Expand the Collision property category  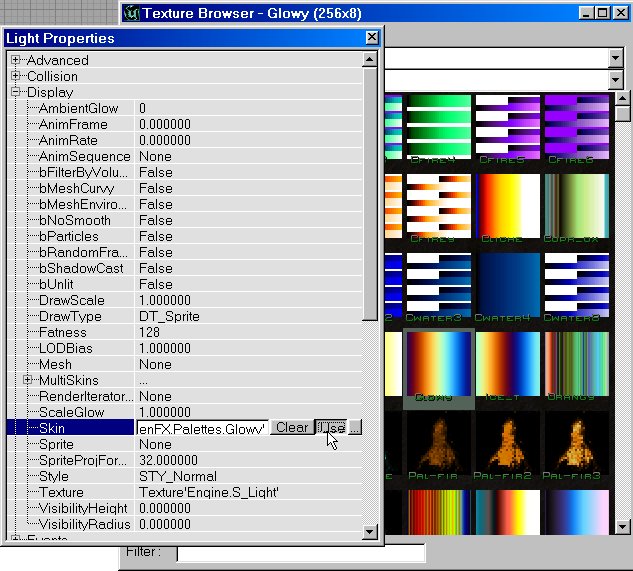pyautogui.click(x=16, y=77)
